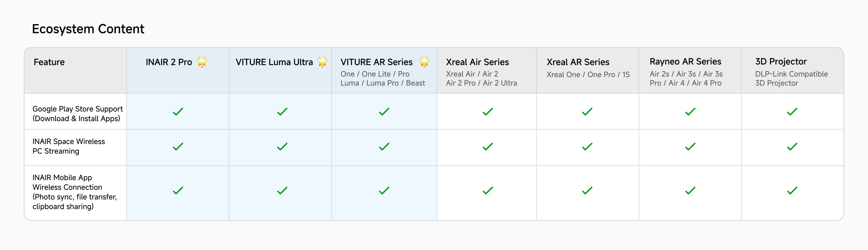Click 3D Projector Google Play Store checkmark
The image size is (868, 250).
pyautogui.click(x=792, y=111)
